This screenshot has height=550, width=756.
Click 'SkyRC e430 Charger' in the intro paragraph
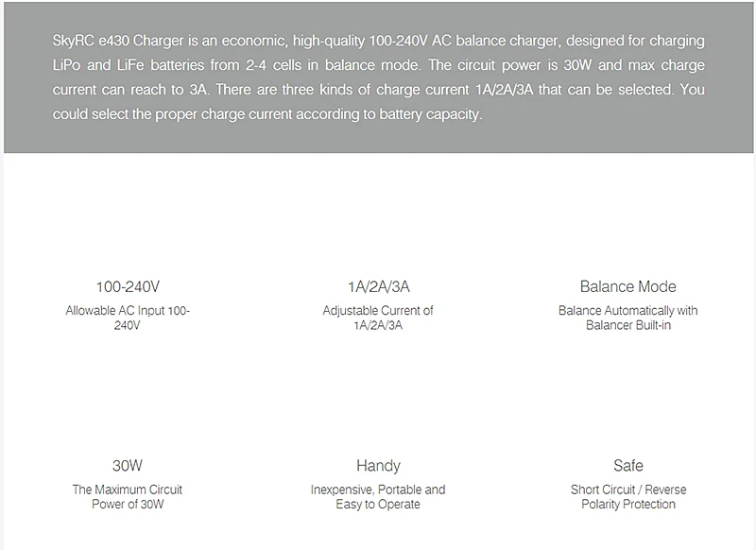point(118,41)
